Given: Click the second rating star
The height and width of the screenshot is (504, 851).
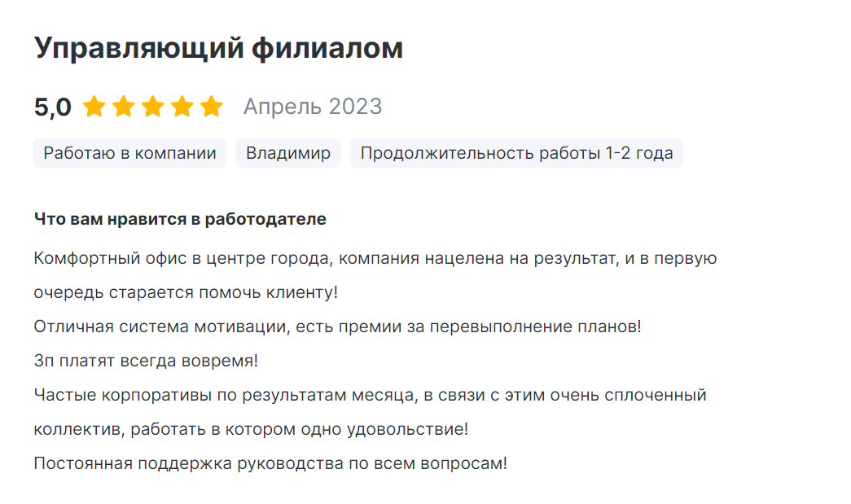Looking at the screenshot, I should click(124, 107).
